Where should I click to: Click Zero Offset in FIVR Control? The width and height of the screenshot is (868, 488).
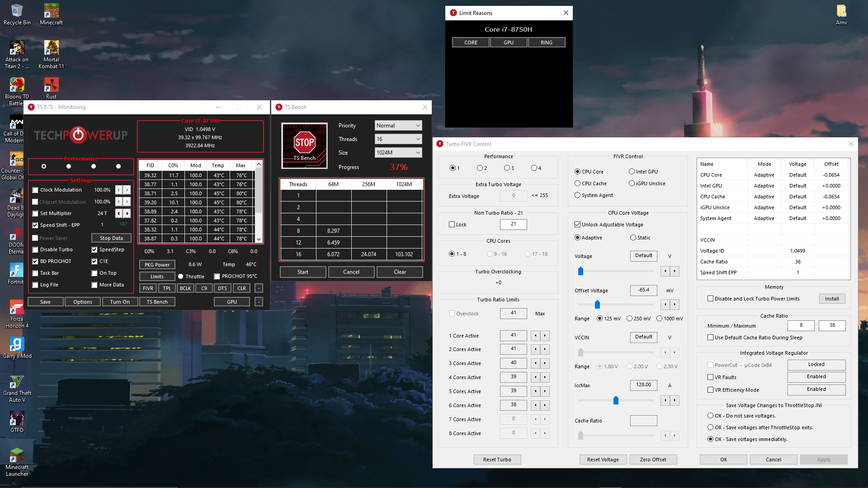(x=653, y=460)
